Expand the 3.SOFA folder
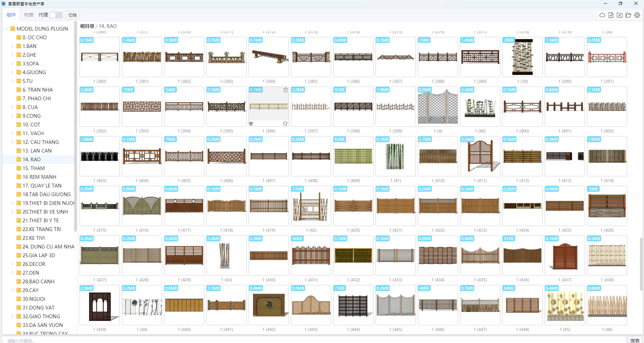This screenshot has height=343, width=644. (x=12, y=64)
